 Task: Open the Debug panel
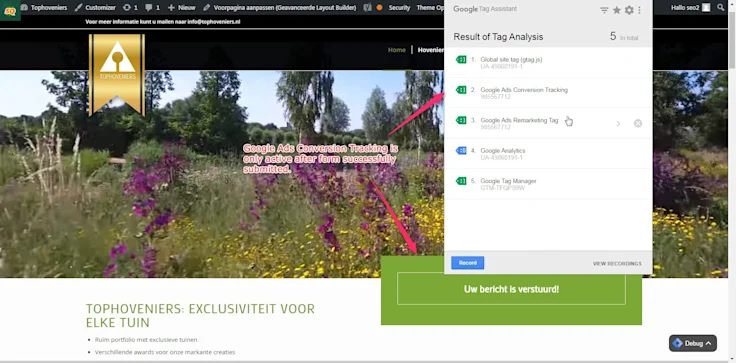(693, 343)
